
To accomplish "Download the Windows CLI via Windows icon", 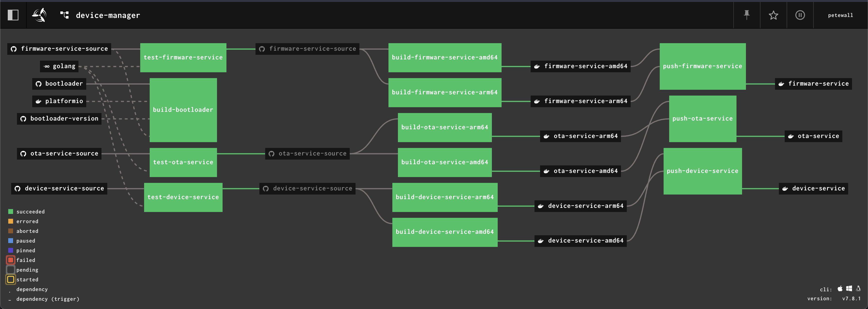I will click(x=849, y=289).
